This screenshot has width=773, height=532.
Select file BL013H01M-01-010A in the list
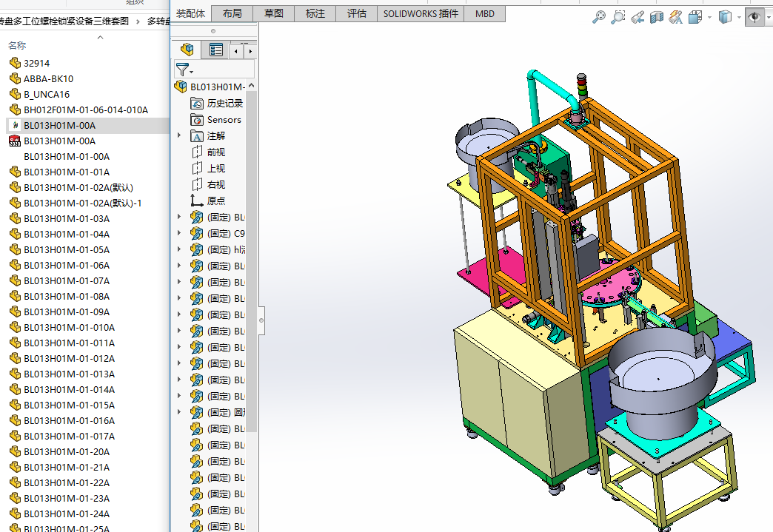point(69,327)
